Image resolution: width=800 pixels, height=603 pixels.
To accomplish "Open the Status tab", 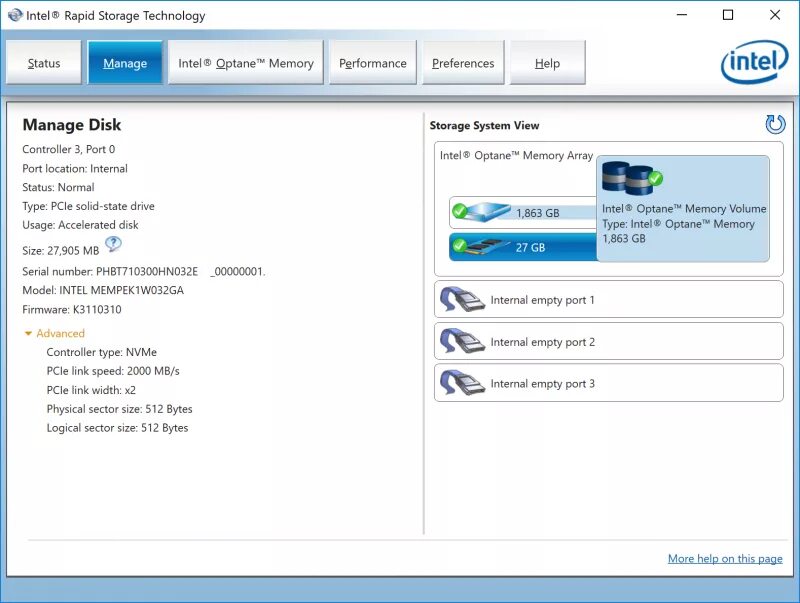I will [44, 63].
